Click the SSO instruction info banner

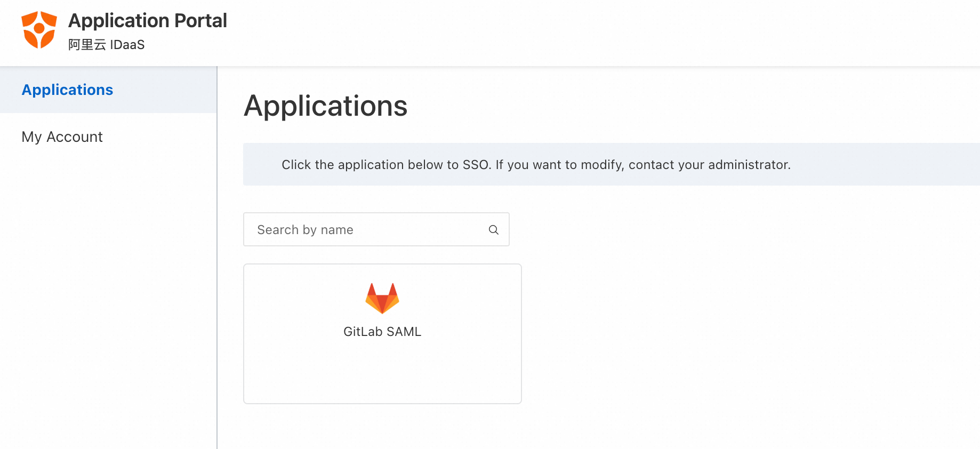pyautogui.click(x=612, y=164)
